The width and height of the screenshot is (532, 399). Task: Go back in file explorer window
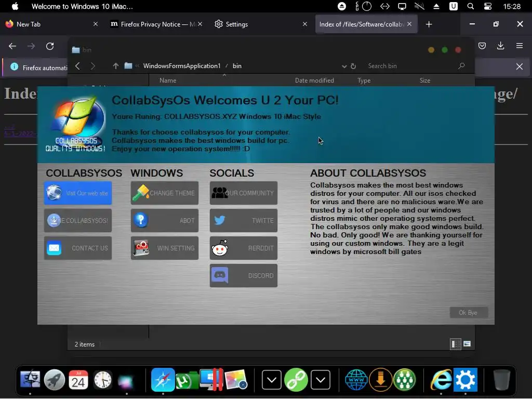click(78, 66)
